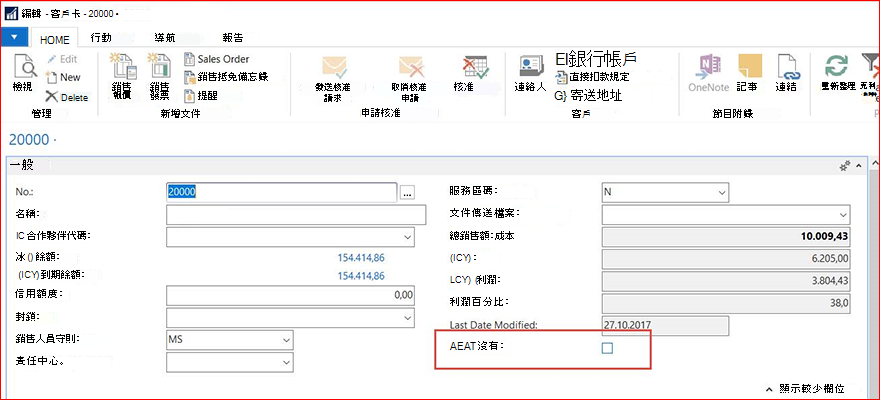Switch to the 行動 ribbon tab

(101, 38)
